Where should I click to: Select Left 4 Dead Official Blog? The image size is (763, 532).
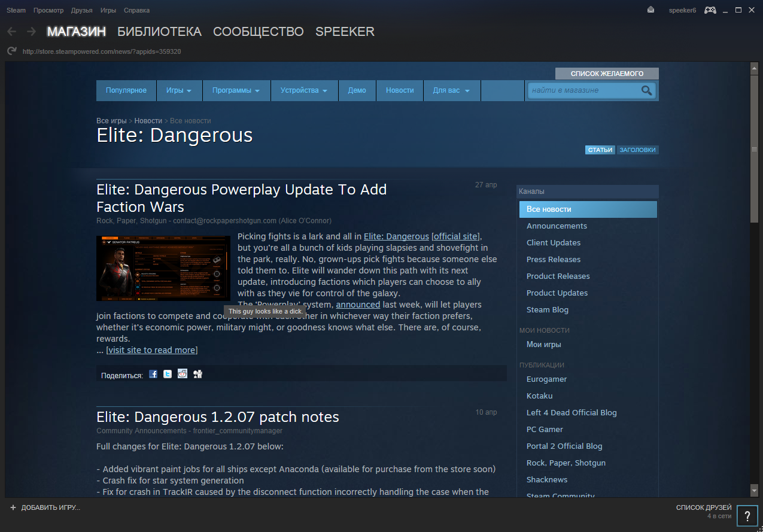(x=572, y=413)
